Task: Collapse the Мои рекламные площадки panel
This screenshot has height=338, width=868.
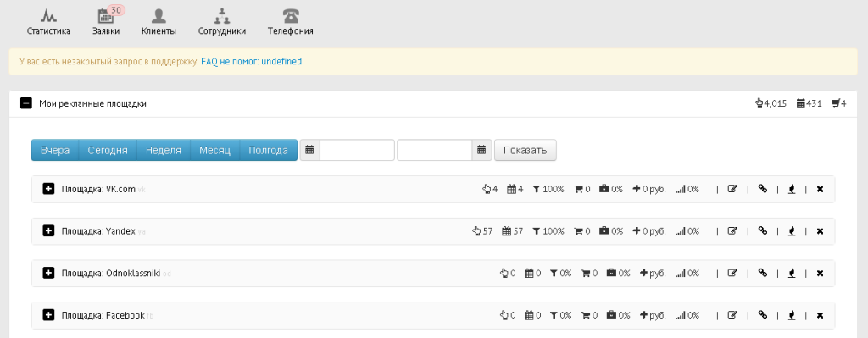Action: pos(26,103)
